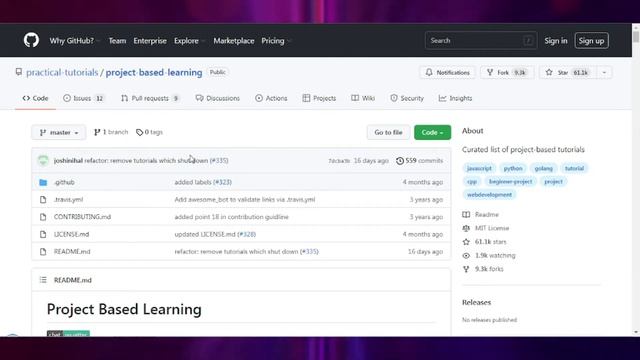Open joshinihal author profile link
Image resolution: width=640 pixels, height=360 pixels.
pos(68,160)
